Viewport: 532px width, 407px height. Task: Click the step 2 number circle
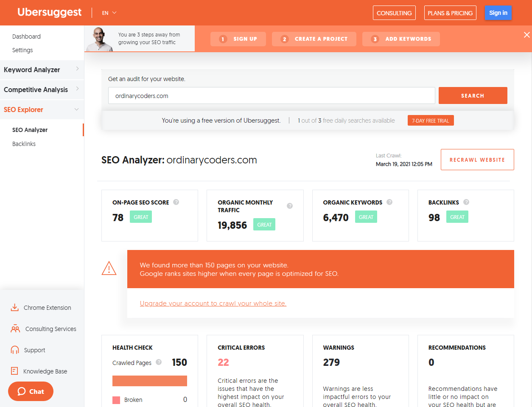(x=285, y=39)
